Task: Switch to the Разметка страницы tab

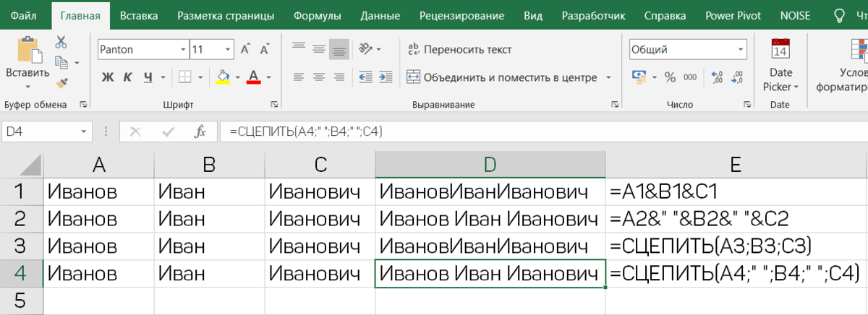Action: click(225, 15)
